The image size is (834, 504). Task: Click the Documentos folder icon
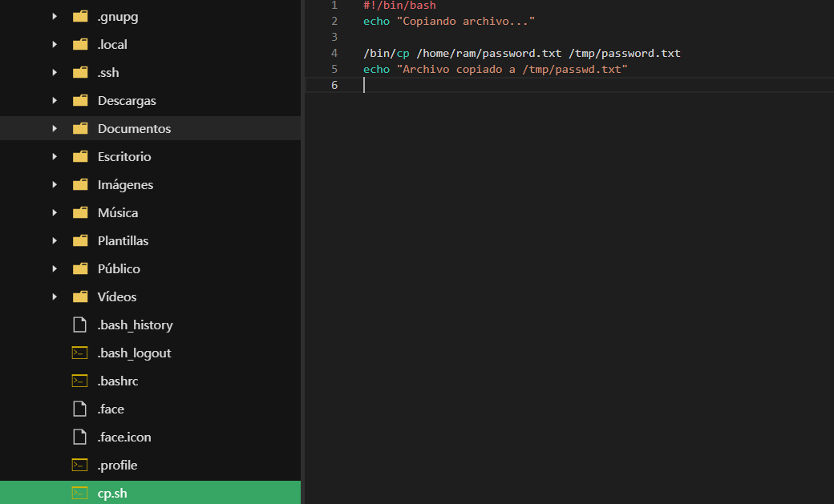point(80,129)
